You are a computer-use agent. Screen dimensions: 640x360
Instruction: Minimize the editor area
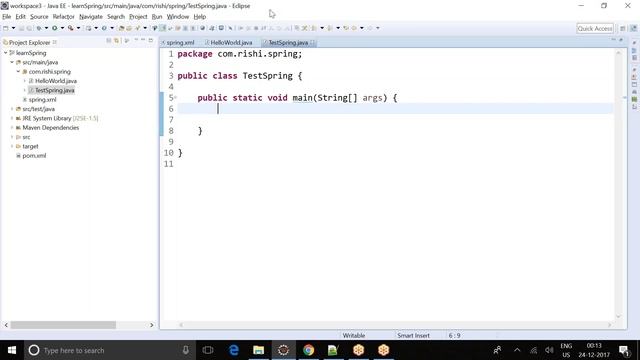pyautogui.click(x=613, y=40)
